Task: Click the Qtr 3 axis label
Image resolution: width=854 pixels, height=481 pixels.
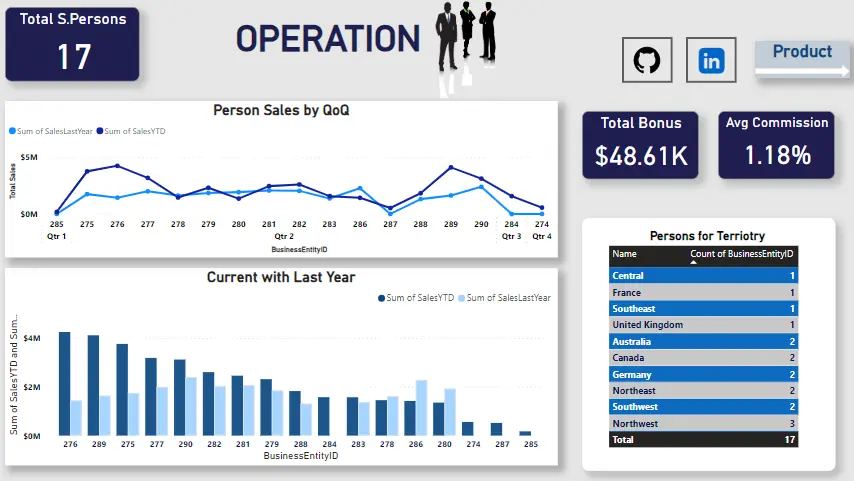Action: point(511,236)
